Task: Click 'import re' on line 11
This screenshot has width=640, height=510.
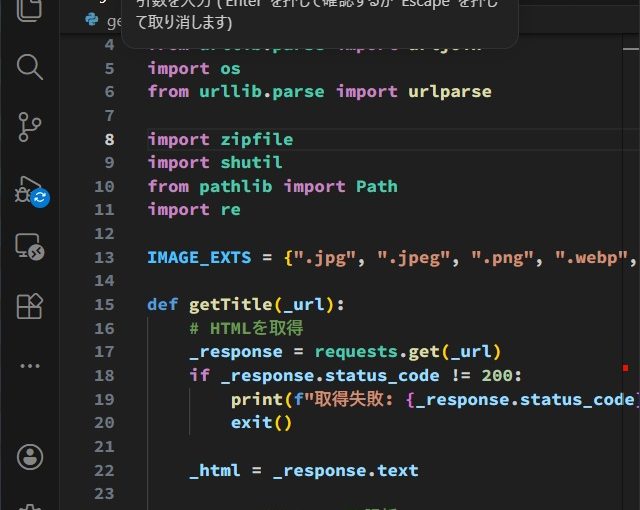Action: click(x=194, y=210)
